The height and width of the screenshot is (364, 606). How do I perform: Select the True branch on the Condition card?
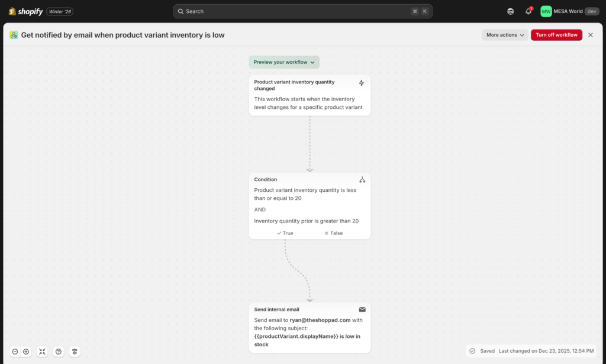[x=285, y=233]
